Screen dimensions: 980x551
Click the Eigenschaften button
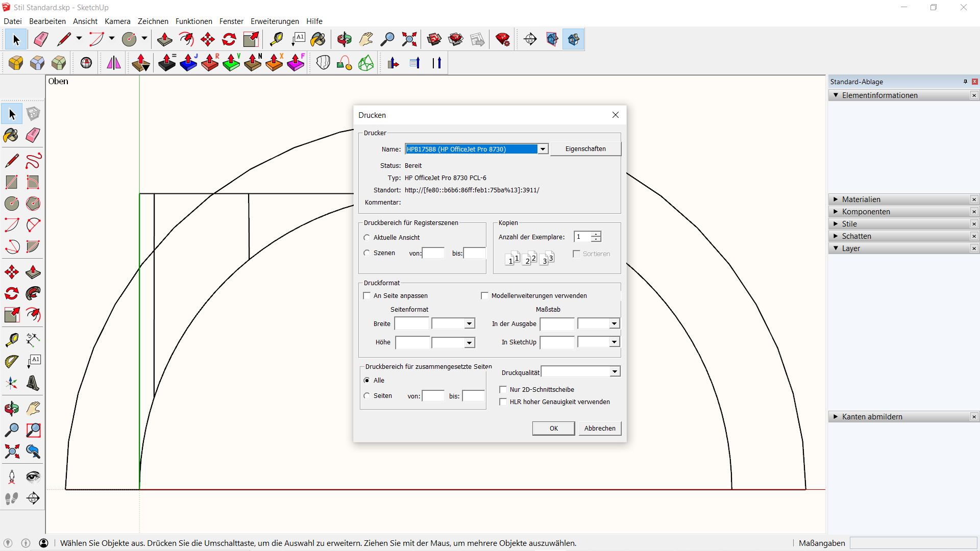coord(585,149)
